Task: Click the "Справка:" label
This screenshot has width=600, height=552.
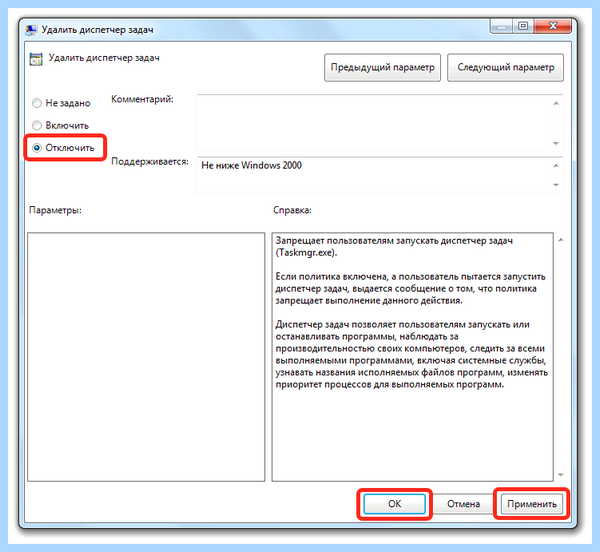Action: coord(292,210)
